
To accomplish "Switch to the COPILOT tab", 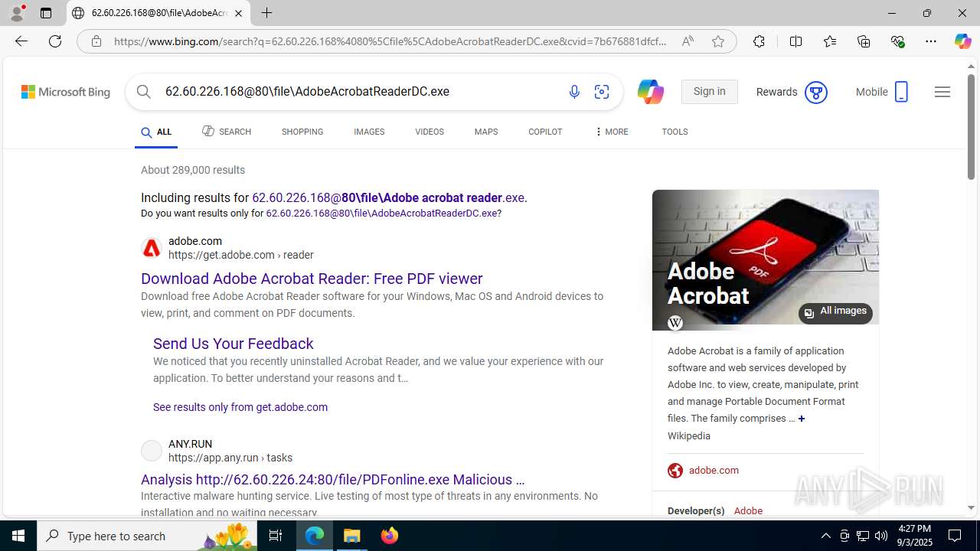I will click(545, 132).
